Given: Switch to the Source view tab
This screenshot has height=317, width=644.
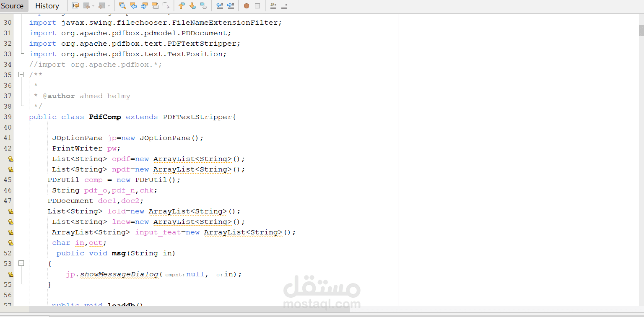Looking at the screenshot, I should click(12, 6).
